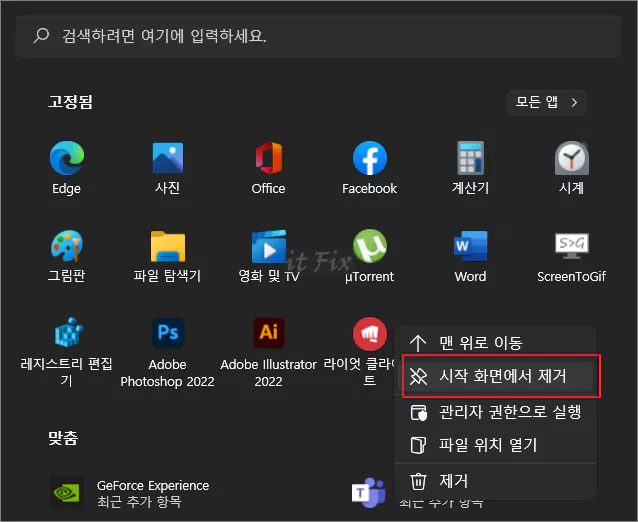Viewport: 638px width, 522px height.
Task: Open the 계산기 calculator app
Action: click(x=470, y=168)
